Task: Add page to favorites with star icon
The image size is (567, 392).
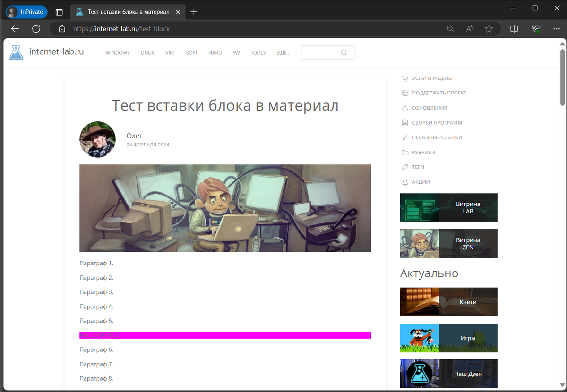Action: (489, 29)
